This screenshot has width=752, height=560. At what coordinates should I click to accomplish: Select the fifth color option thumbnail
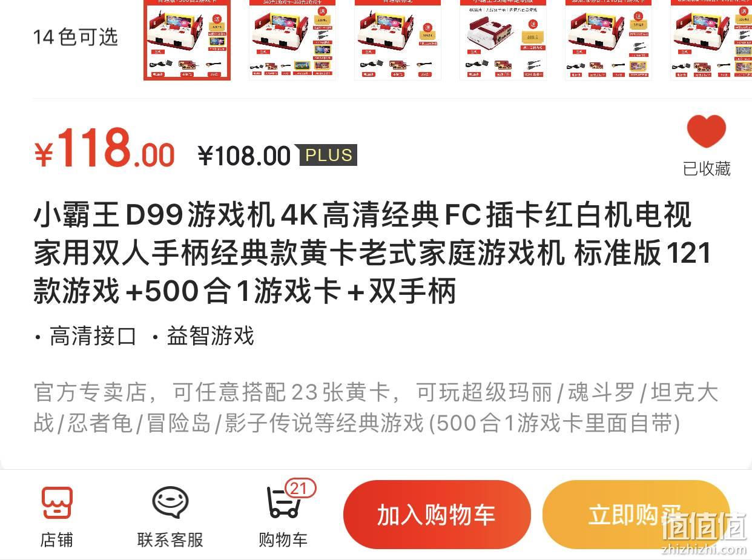609,39
